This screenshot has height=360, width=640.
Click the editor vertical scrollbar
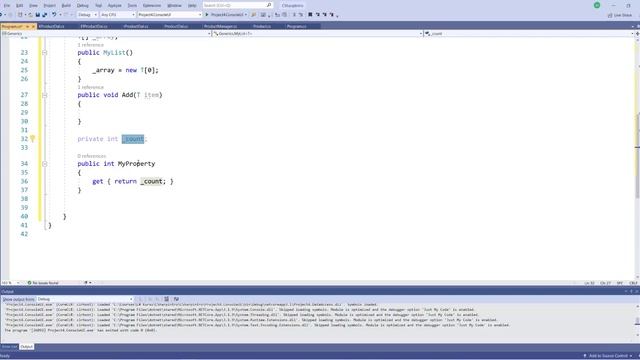coord(638,157)
